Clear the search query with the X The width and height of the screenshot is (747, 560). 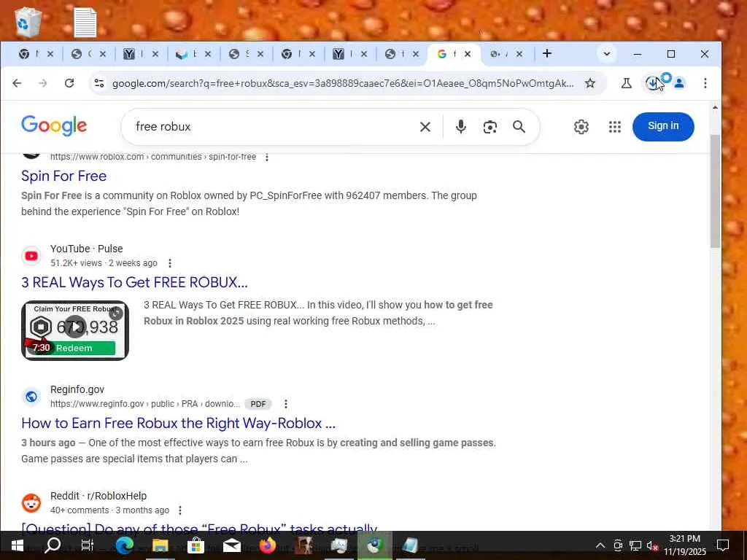point(425,127)
